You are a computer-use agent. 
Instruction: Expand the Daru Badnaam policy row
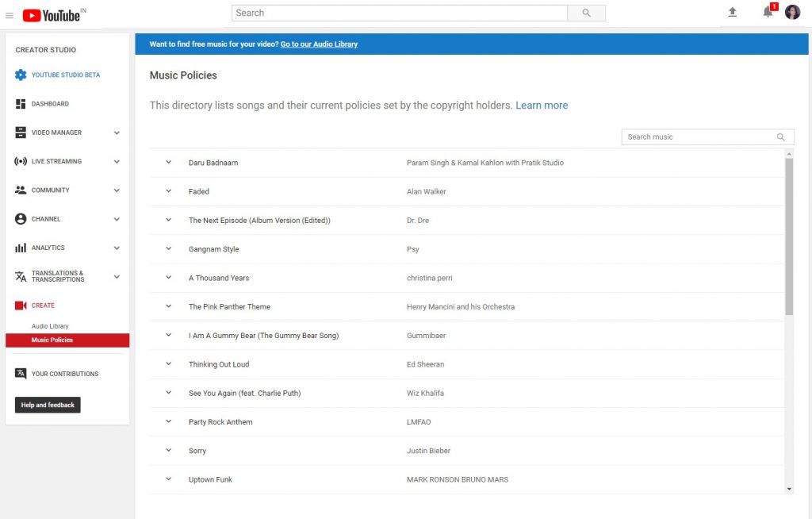(168, 162)
